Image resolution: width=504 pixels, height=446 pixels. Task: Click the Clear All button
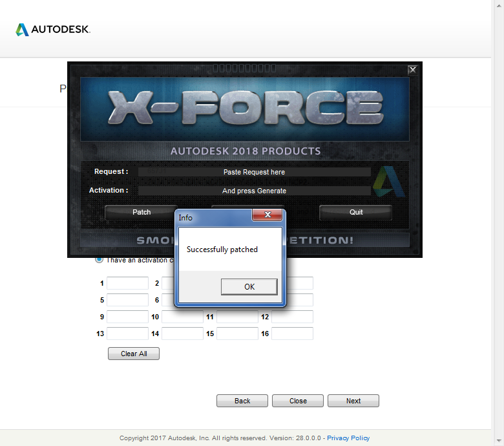tap(134, 354)
